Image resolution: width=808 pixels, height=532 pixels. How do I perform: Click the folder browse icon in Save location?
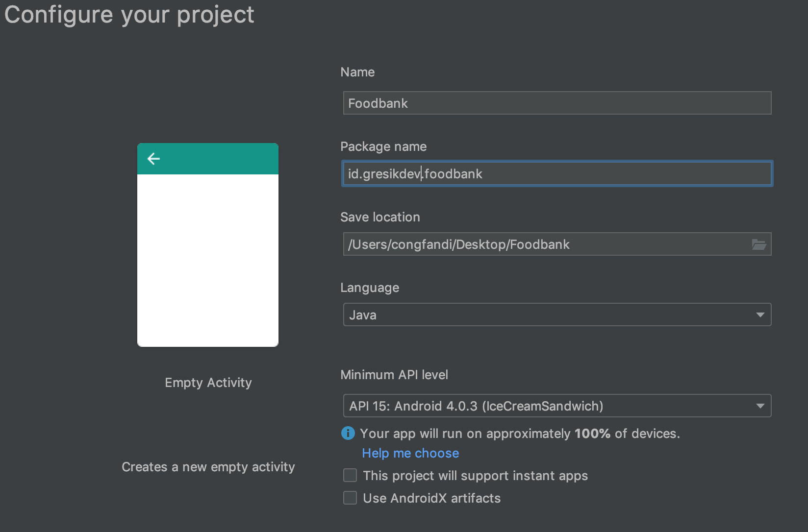click(x=758, y=244)
